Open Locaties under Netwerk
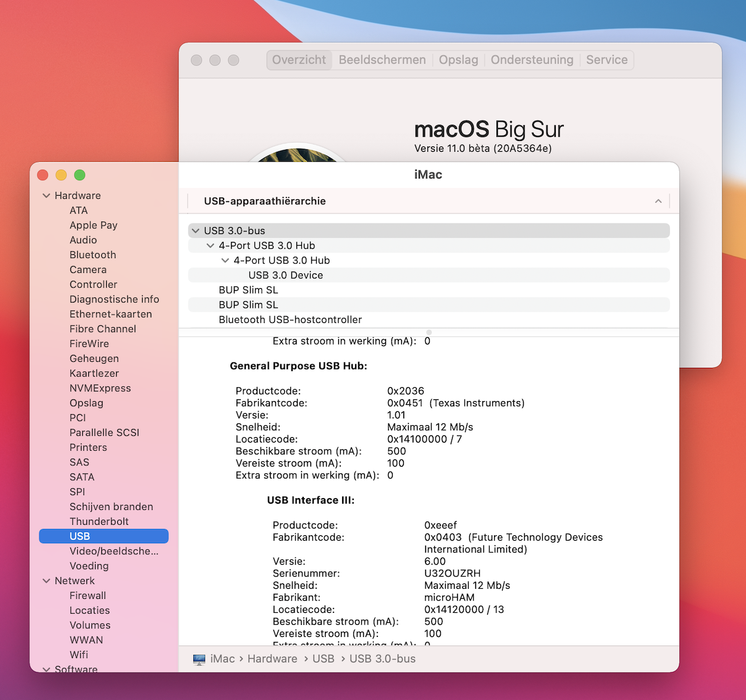Viewport: 746px width, 700px height. 90,610
